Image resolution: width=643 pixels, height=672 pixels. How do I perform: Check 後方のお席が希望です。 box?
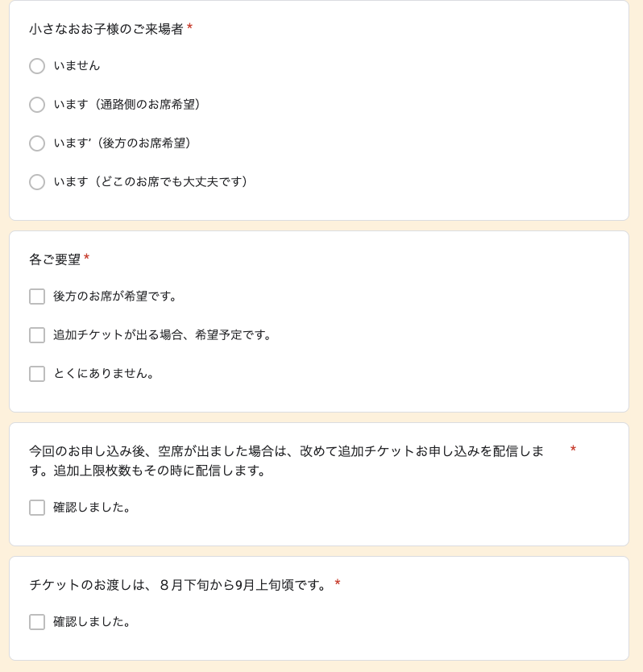(x=37, y=297)
